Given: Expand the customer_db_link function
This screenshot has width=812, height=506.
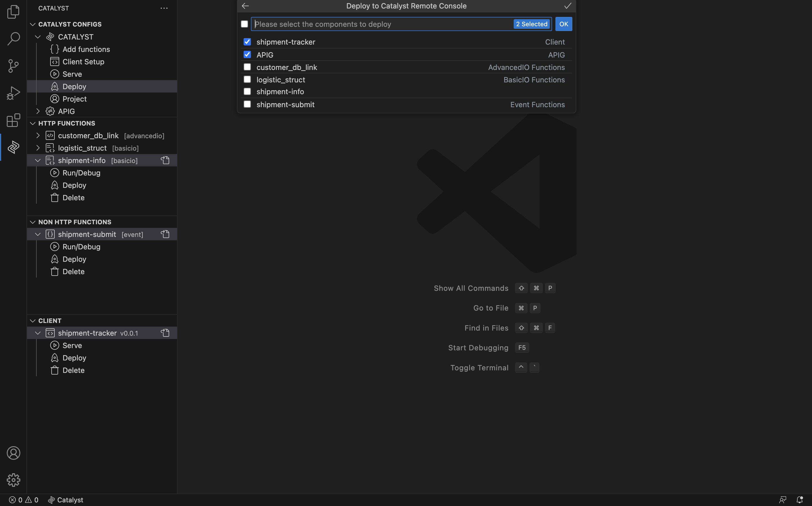Looking at the screenshot, I should click(x=38, y=136).
